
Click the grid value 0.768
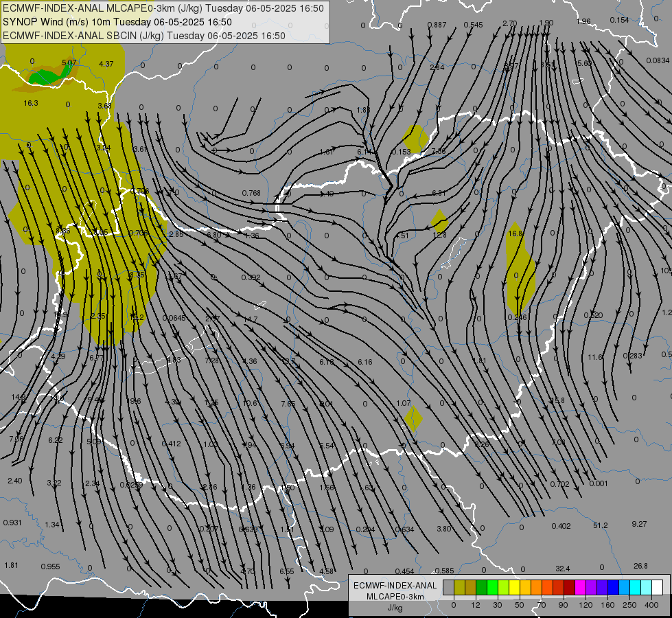(252, 193)
